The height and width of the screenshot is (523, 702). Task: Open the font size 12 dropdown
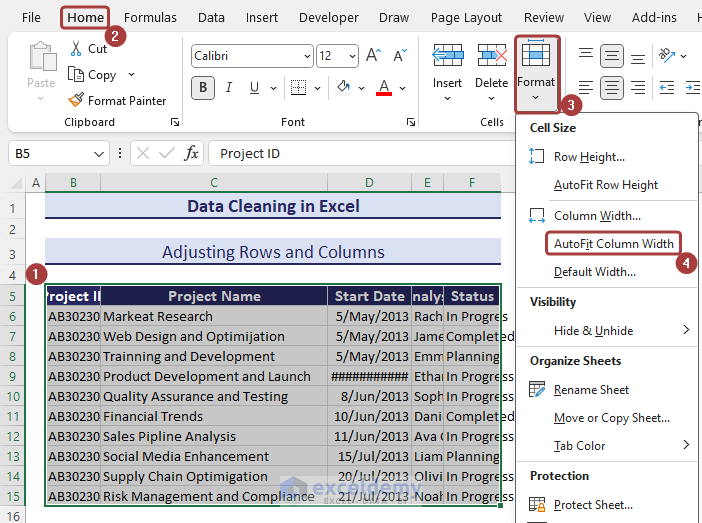point(352,56)
